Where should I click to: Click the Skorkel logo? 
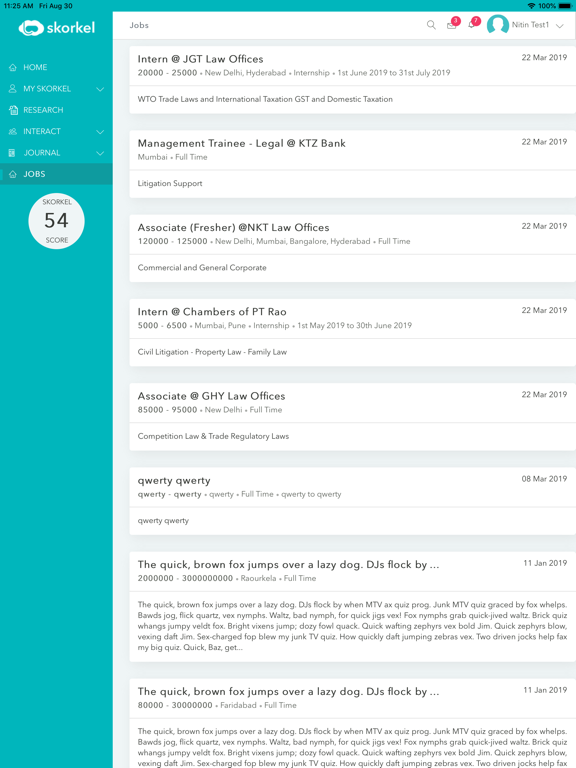[57, 28]
